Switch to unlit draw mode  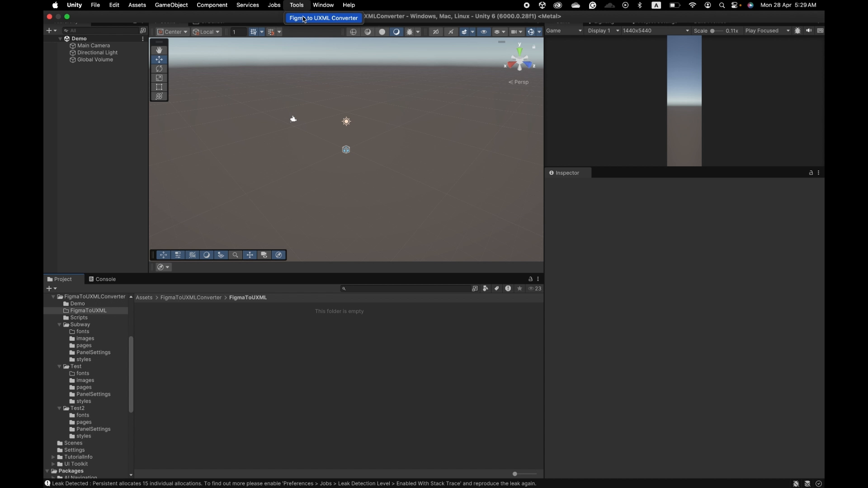382,32
